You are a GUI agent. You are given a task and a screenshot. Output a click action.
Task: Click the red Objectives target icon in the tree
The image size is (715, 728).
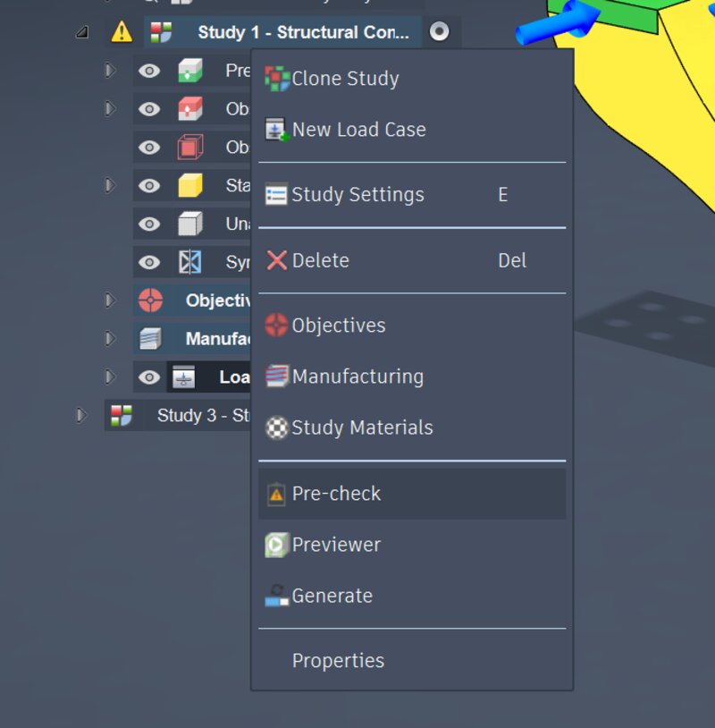(150, 301)
